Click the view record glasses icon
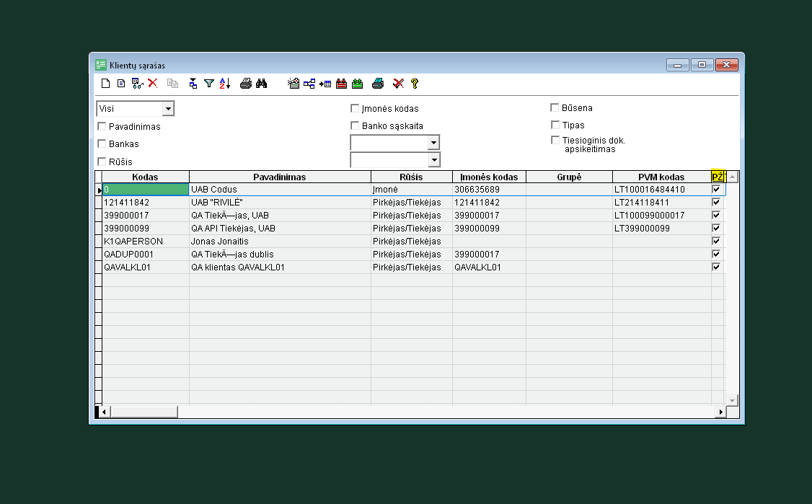 pyautogui.click(x=137, y=84)
